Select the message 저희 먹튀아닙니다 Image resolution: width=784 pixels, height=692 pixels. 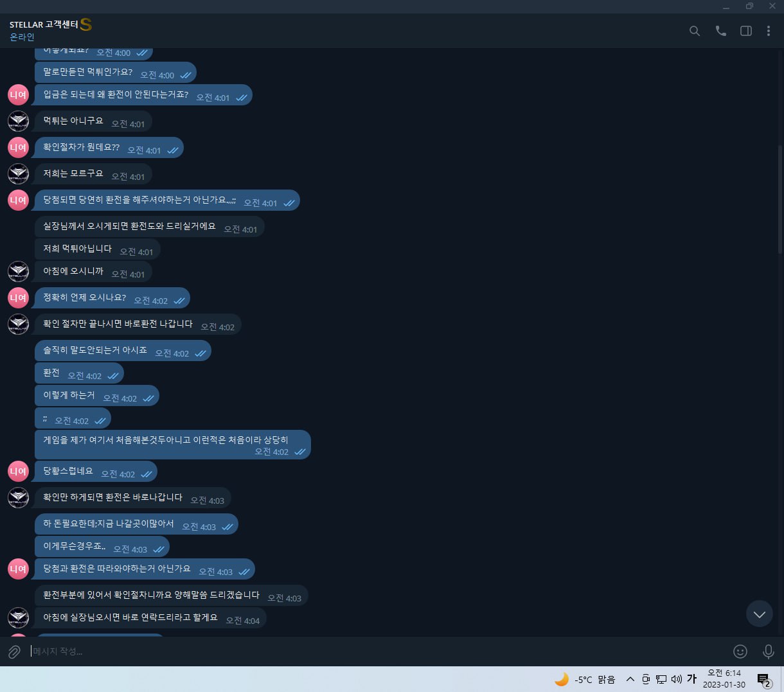[x=98, y=249]
